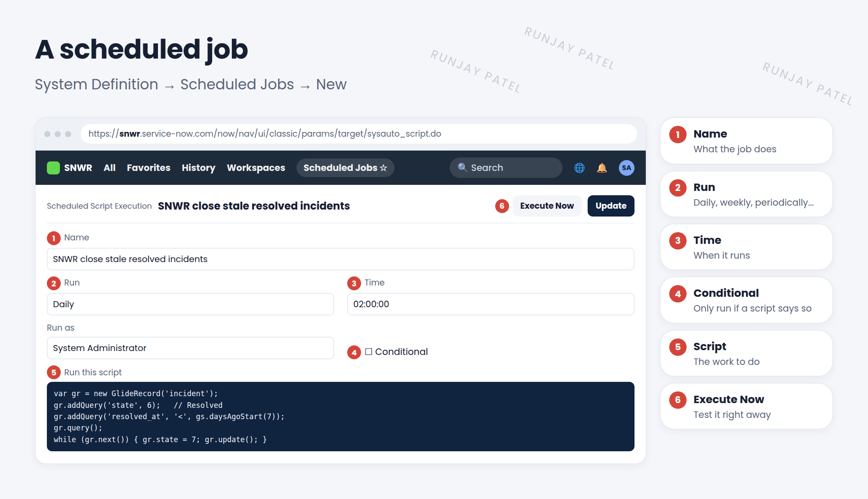Screen dimensions: 868x499
Task: Click the 'Run this script' label
Action: coord(93,372)
